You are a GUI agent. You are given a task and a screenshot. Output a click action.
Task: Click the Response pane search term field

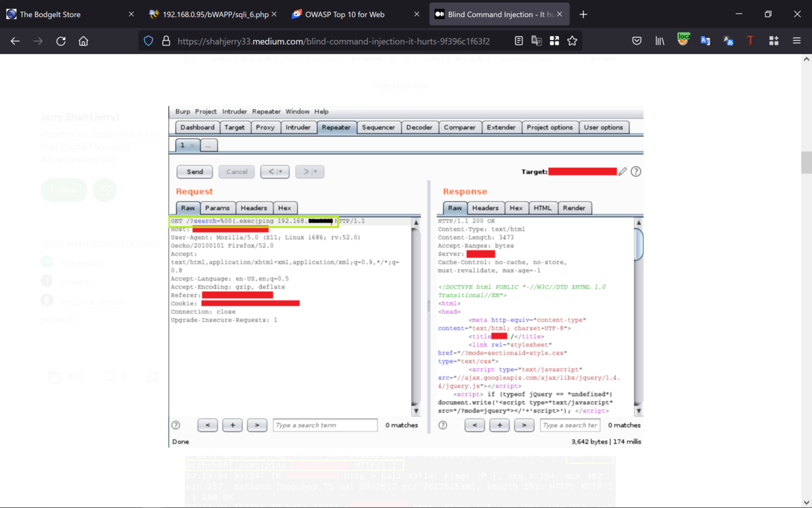click(570, 425)
